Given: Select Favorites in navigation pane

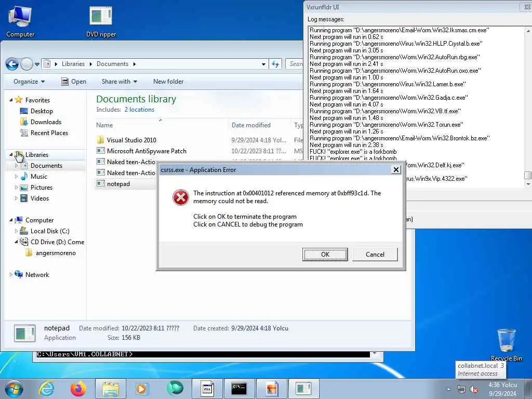Looking at the screenshot, I should (37, 100).
